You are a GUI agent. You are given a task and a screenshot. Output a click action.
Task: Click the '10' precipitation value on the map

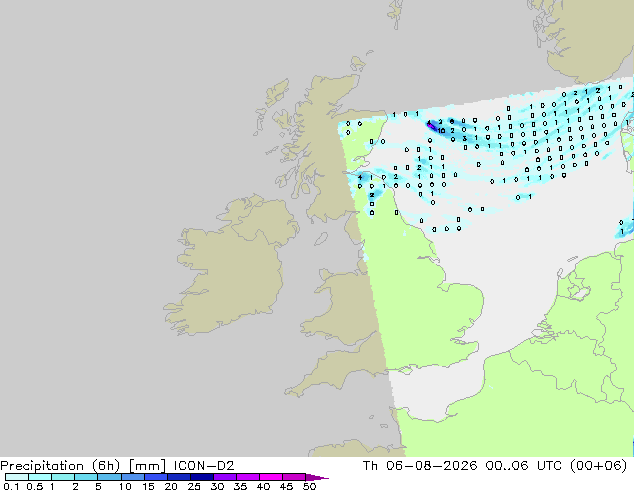tap(441, 131)
